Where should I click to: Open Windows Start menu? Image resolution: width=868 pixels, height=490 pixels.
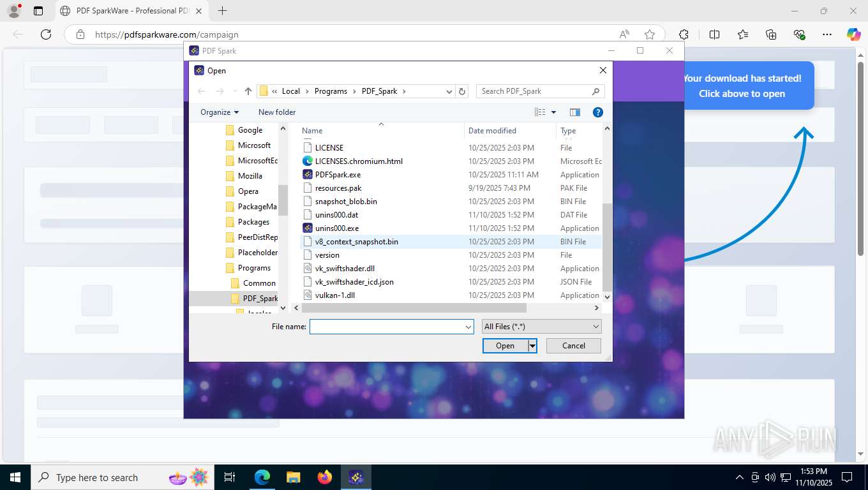[15, 477]
